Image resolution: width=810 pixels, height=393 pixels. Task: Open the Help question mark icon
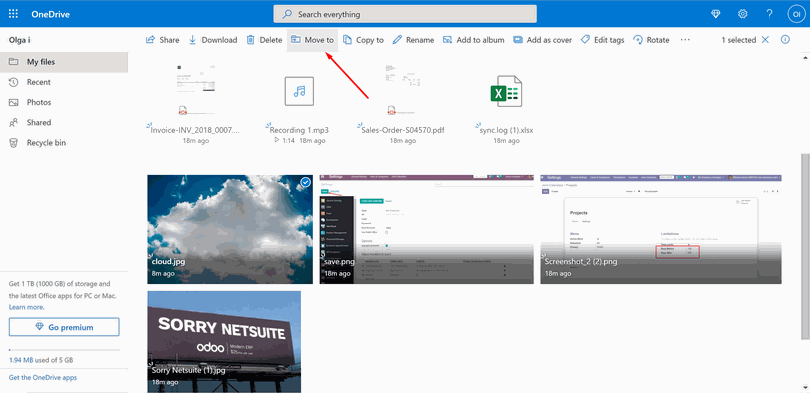tap(769, 14)
